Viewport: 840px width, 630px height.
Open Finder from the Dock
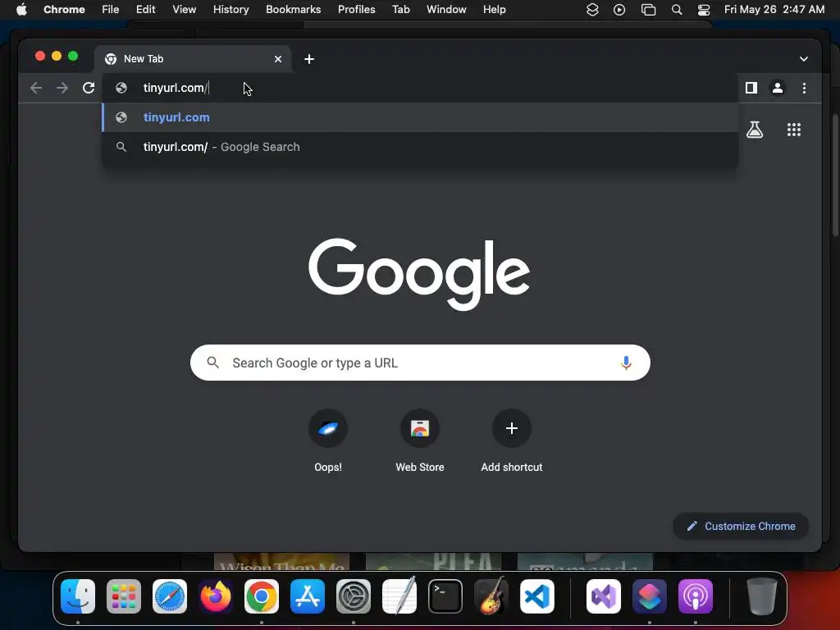coord(78,596)
